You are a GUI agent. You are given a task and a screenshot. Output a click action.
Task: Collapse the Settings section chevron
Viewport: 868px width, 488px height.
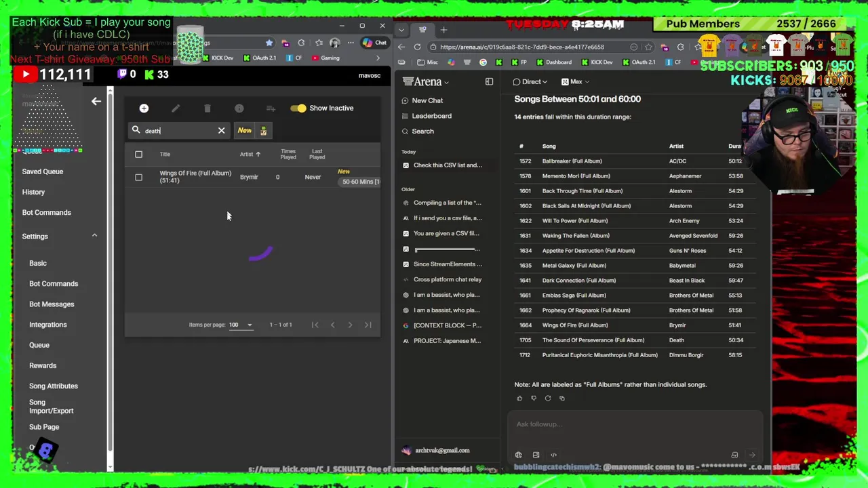[x=94, y=236]
